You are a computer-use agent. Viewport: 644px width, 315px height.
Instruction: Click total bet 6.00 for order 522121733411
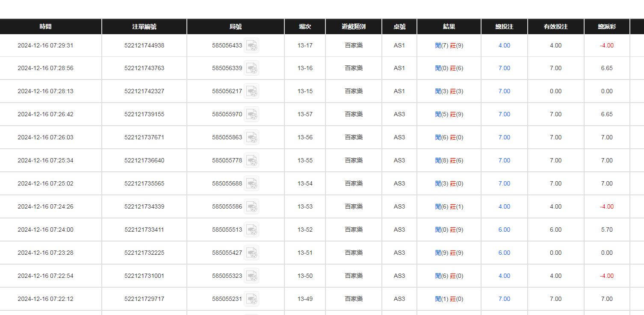504,230
